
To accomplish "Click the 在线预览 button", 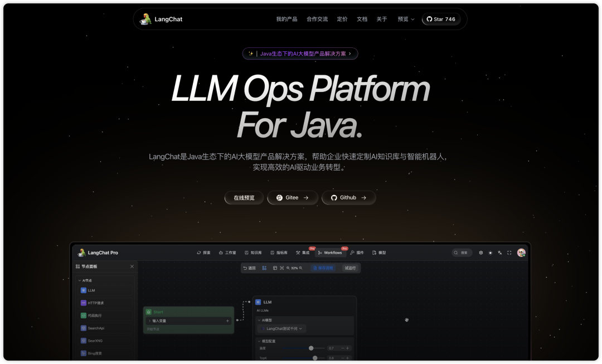I will pos(244,198).
